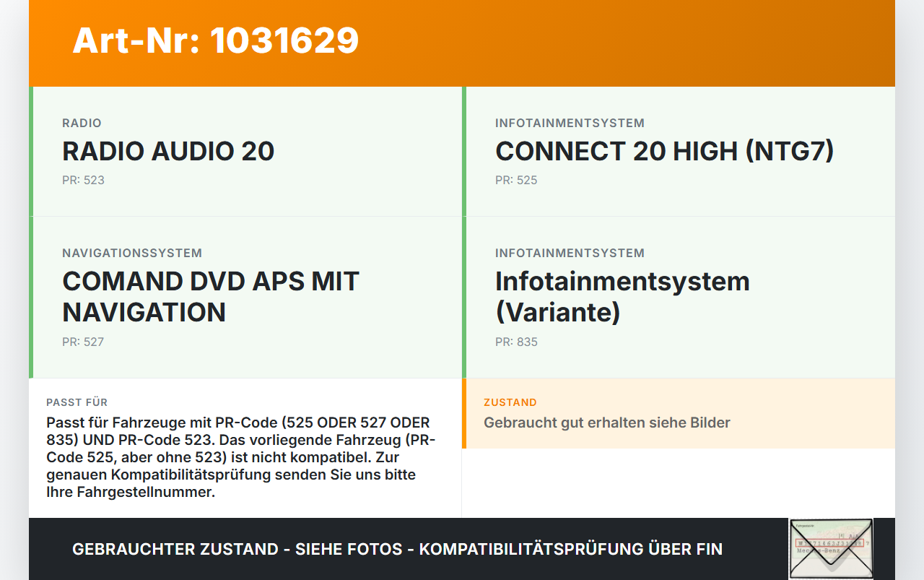Click the orange ZUSTAND panel
The image size is (924, 580).
(x=679, y=413)
